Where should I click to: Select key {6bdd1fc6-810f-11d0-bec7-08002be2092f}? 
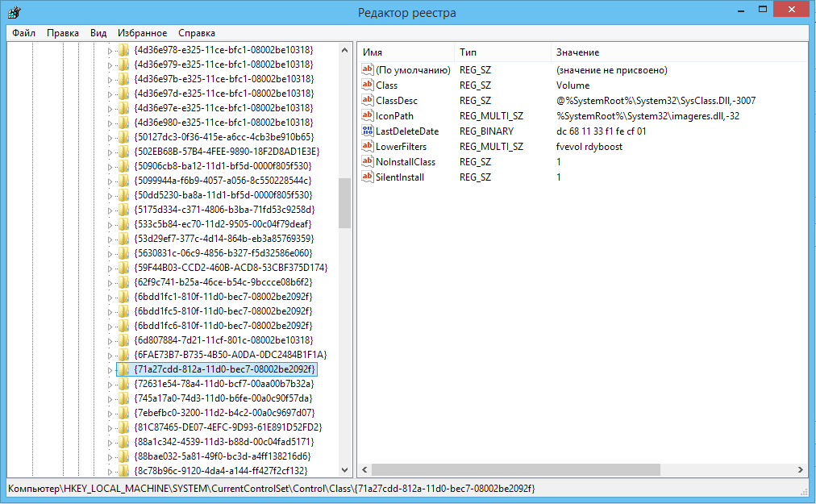(x=223, y=326)
